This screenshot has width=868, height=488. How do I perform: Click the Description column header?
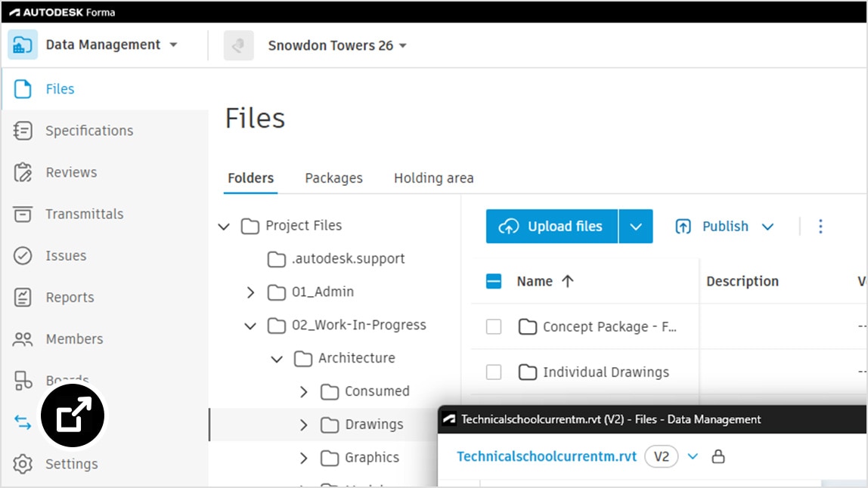tap(742, 282)
